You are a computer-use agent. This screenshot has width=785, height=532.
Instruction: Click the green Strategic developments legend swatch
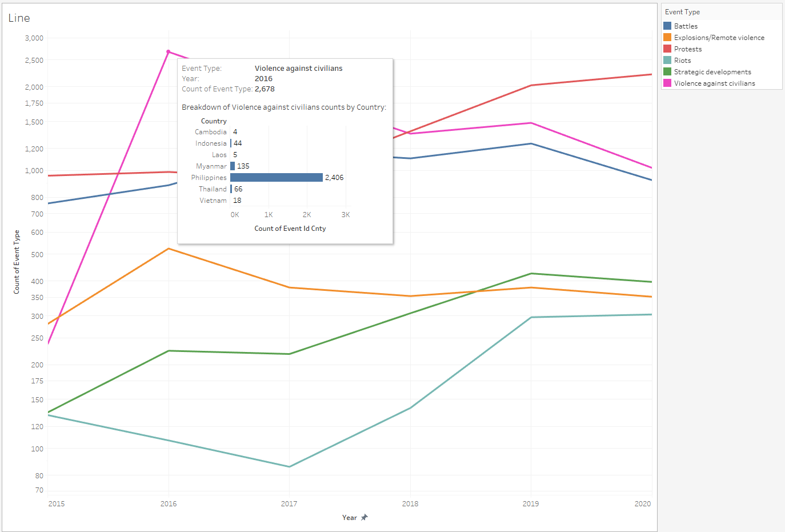pos(667,72)
